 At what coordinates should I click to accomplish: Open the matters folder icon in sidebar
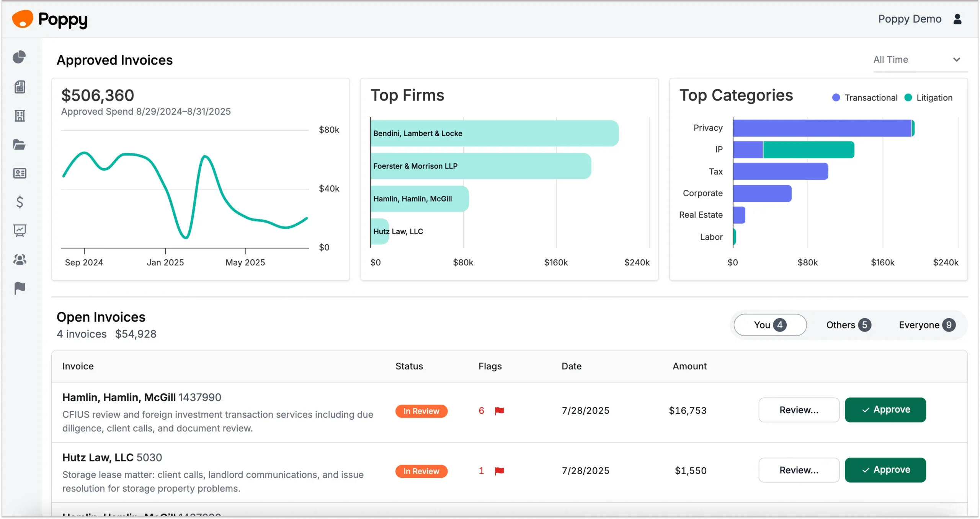click(x=19, y=145)
